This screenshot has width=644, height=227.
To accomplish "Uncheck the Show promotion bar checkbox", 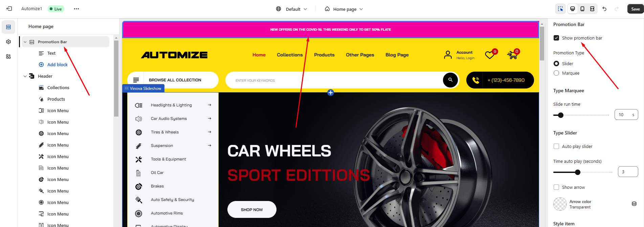I will pyautogui.click(x=556, y=38).
